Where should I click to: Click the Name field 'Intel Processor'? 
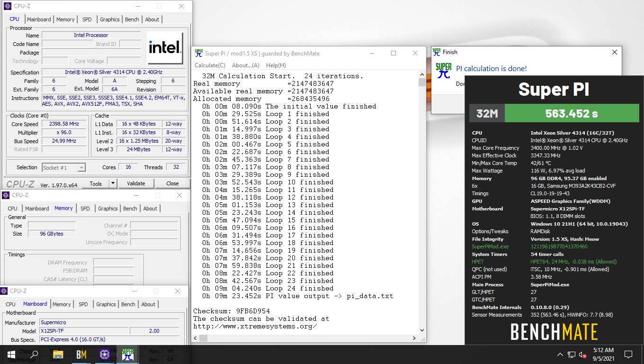91,35
